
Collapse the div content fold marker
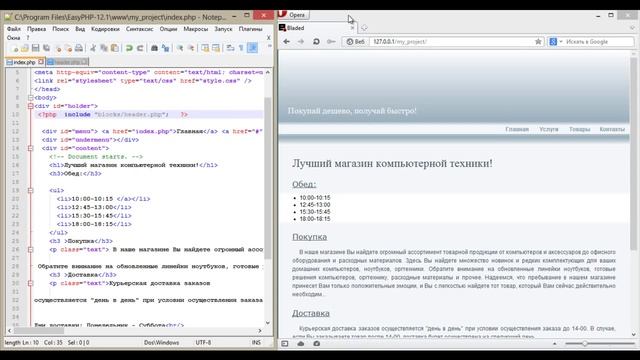coord(31,148)
